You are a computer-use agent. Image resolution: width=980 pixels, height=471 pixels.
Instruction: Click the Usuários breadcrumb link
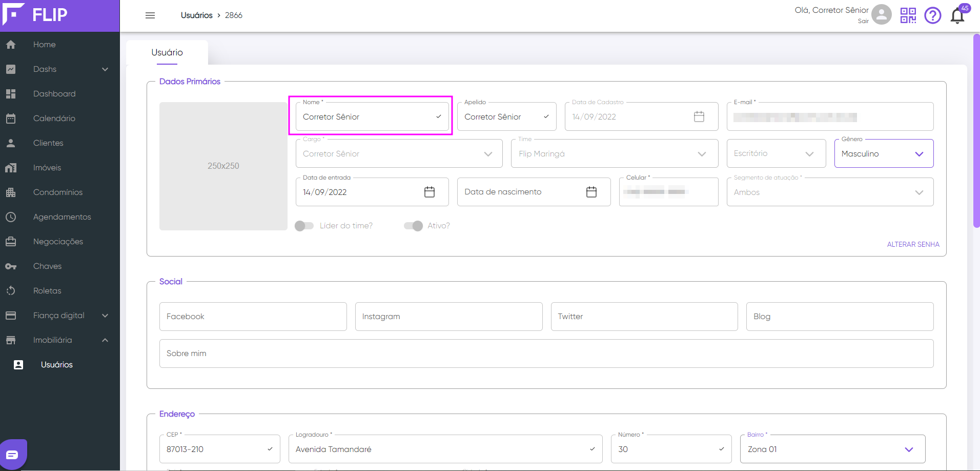point(196,15)
